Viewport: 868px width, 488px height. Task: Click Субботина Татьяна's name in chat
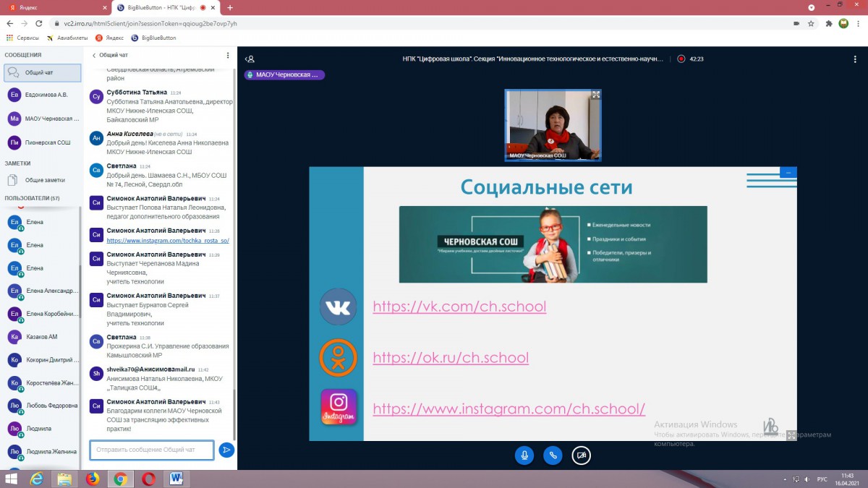tap(137, 93)
